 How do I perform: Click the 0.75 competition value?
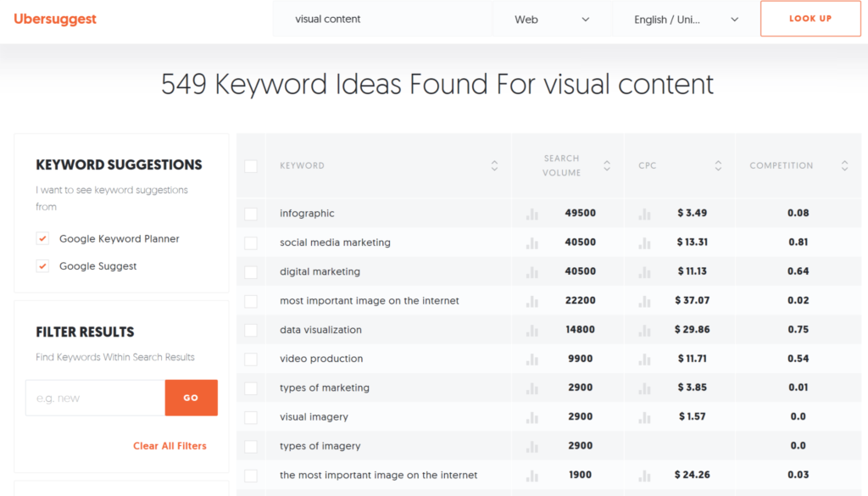(x=798, y=329)
